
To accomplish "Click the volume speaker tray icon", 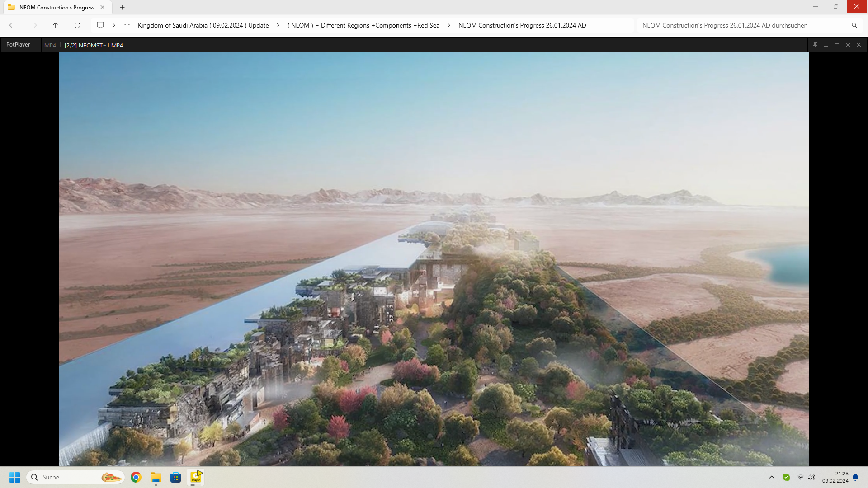I will coord(811,477).
